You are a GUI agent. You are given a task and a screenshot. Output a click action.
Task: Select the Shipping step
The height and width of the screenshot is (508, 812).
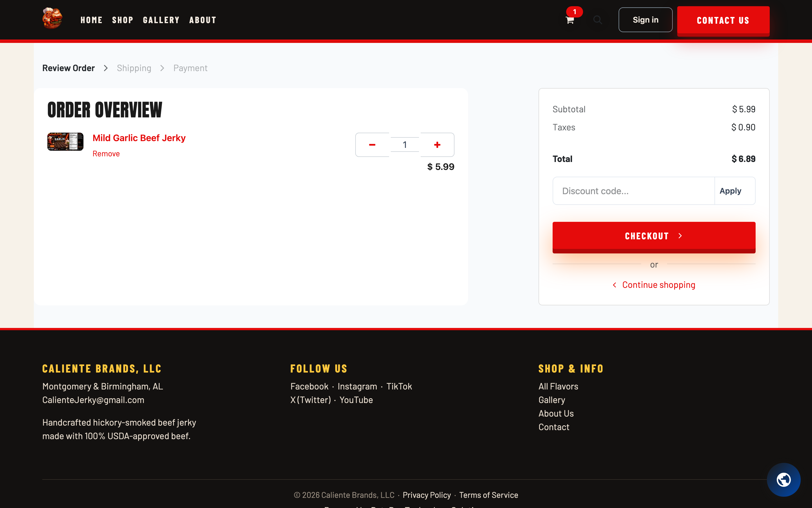(x=134, y=68)
